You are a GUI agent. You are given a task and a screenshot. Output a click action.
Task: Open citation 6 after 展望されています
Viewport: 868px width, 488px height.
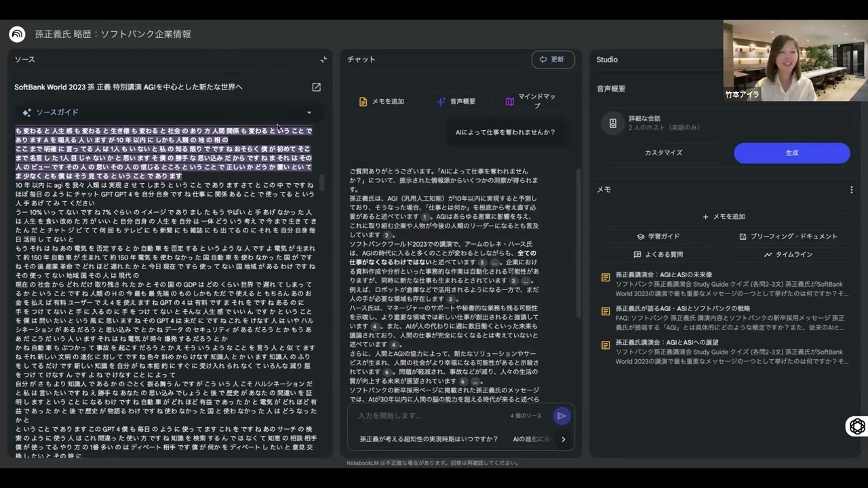click(463, 382)
